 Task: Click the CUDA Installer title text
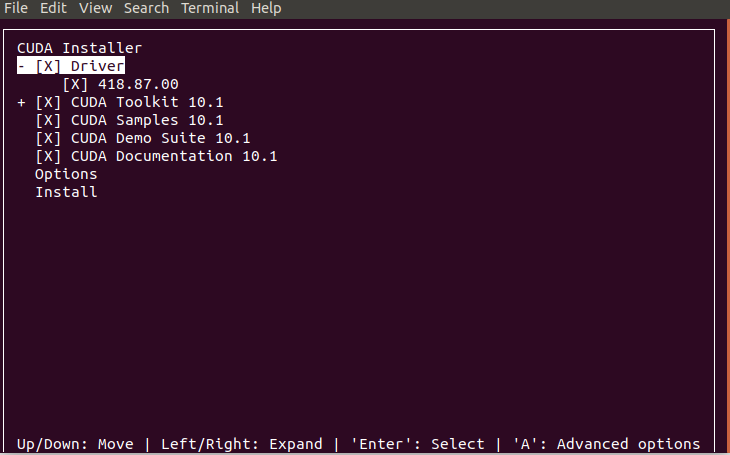80,48
